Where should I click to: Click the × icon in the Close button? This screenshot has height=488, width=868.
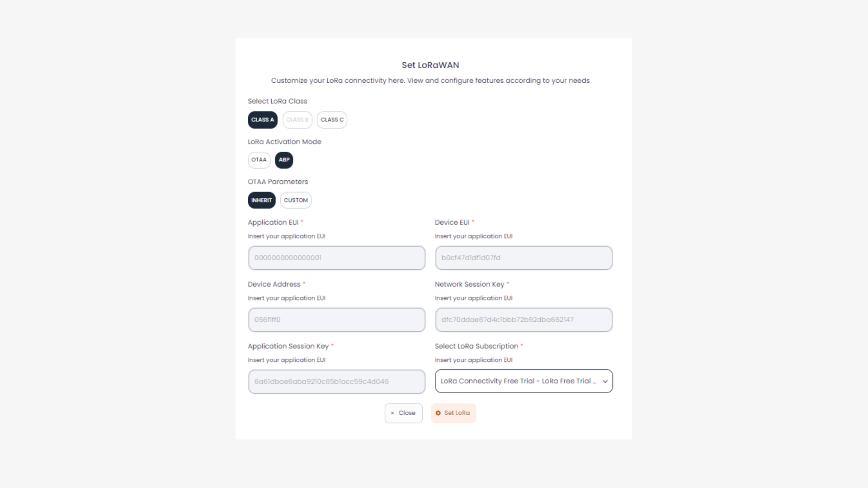(x=392, y=413)
